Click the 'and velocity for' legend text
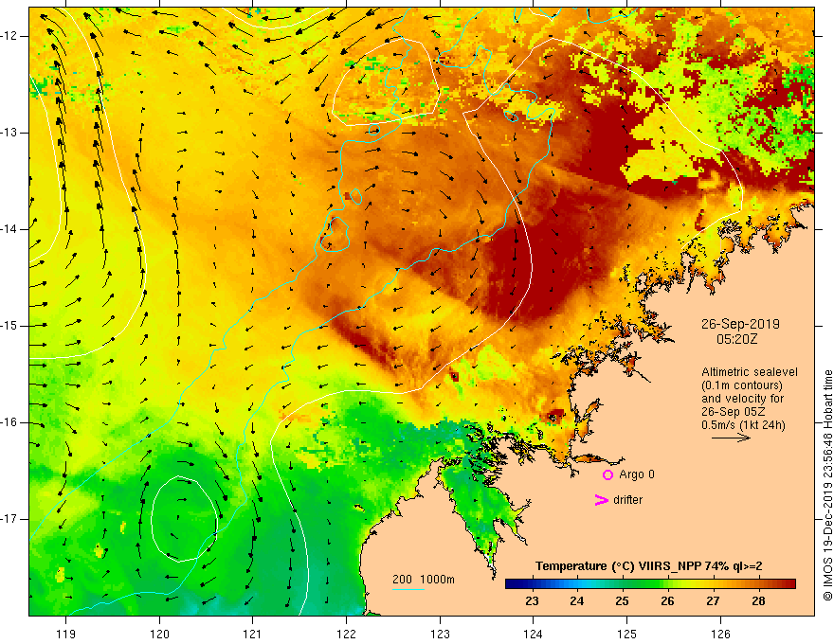This screenshot has width=834, height=644. (x=742, y=399)
